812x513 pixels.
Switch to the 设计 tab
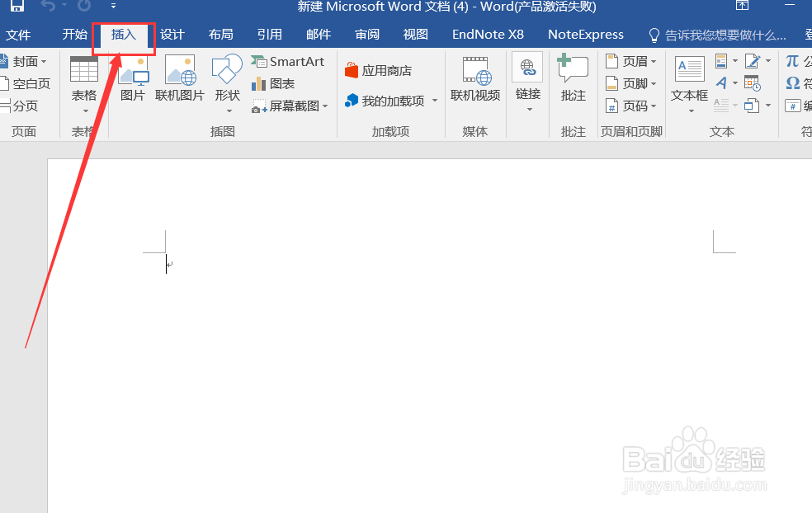pyautogui.click(x=172, y=34)
